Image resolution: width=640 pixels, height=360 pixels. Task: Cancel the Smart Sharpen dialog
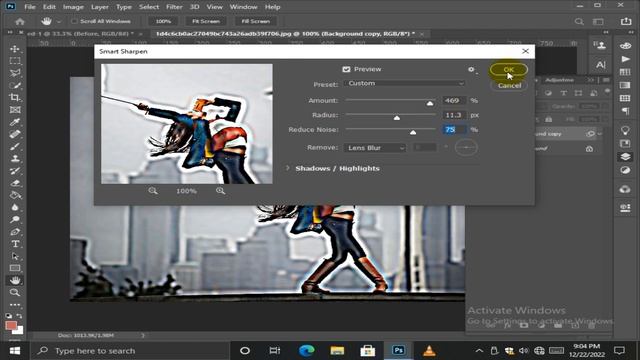[509, 85]
